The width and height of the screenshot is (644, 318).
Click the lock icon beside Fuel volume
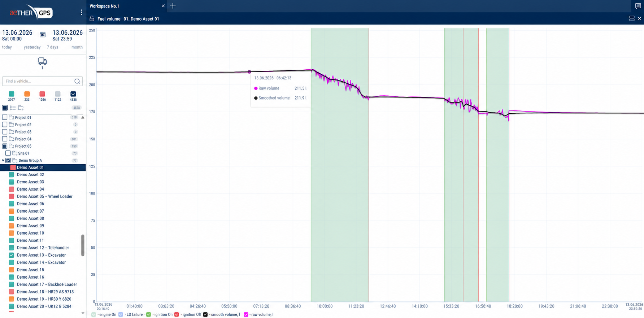coord(92,18)
